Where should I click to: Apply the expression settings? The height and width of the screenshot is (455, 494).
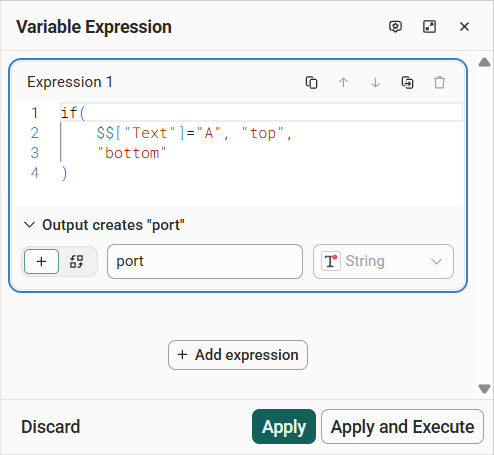tap(284, 427)
